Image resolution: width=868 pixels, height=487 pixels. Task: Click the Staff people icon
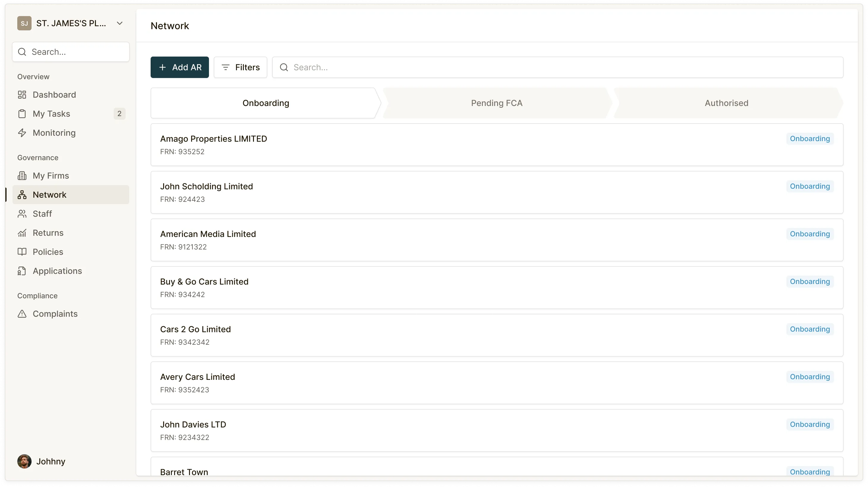coord(22,213)
